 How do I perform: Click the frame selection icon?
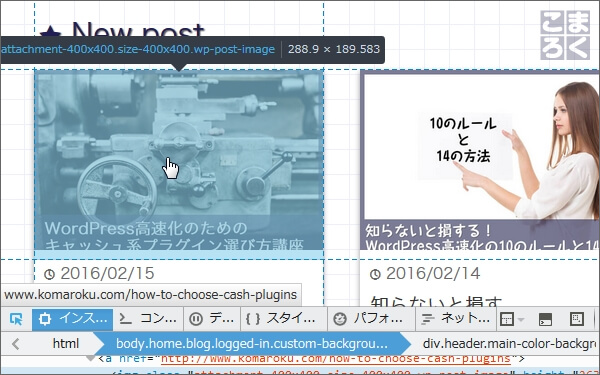click(x=507, y=319)
